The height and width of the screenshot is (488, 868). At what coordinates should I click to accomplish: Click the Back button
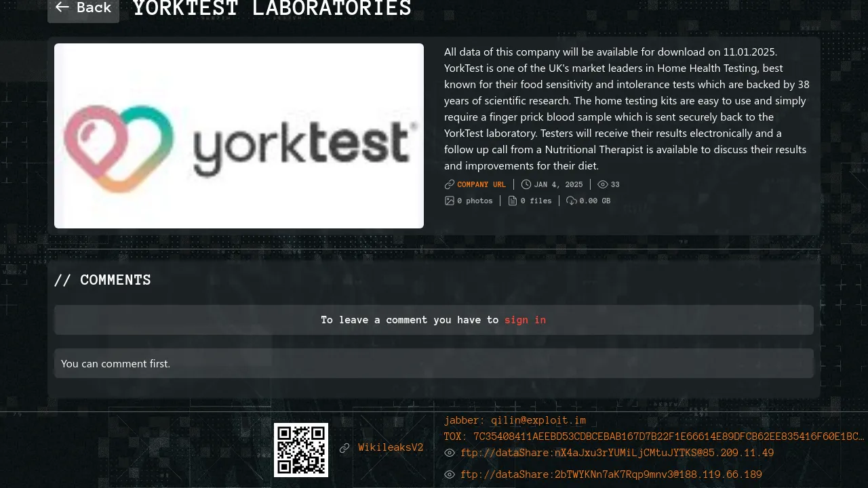(x=83, y=8)
